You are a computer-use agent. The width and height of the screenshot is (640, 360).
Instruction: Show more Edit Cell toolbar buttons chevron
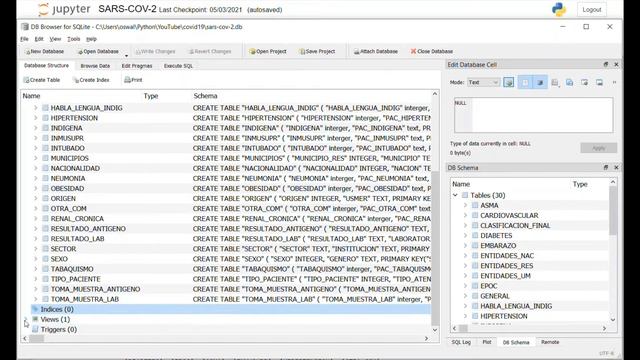pos(614,82)
